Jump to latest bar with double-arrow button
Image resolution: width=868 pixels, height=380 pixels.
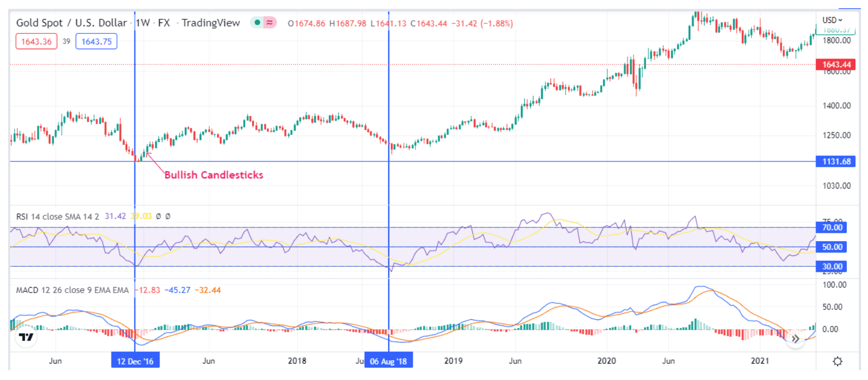[795, 339]
